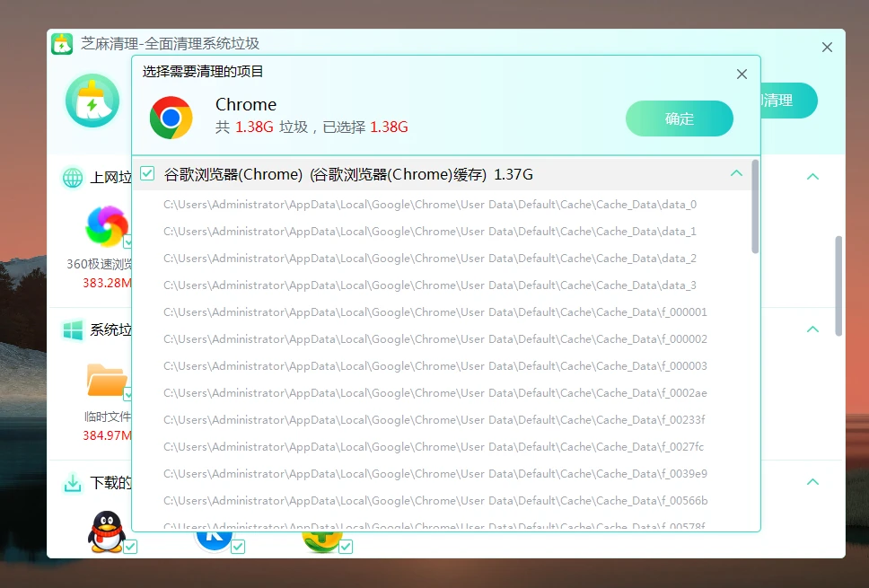The image size is (869, 588).
Task: Click the download arrow icon beside 下载的
Action: [x=73, y=483]
